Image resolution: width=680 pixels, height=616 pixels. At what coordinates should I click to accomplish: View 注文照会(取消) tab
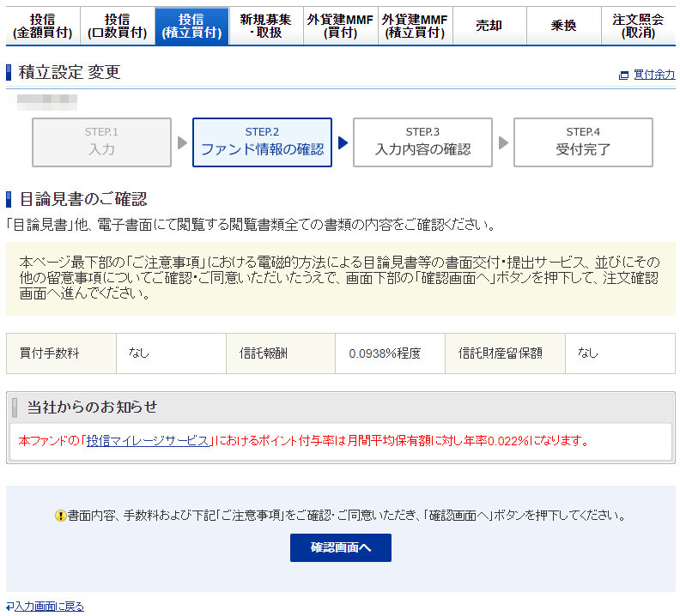click(638, 27)
